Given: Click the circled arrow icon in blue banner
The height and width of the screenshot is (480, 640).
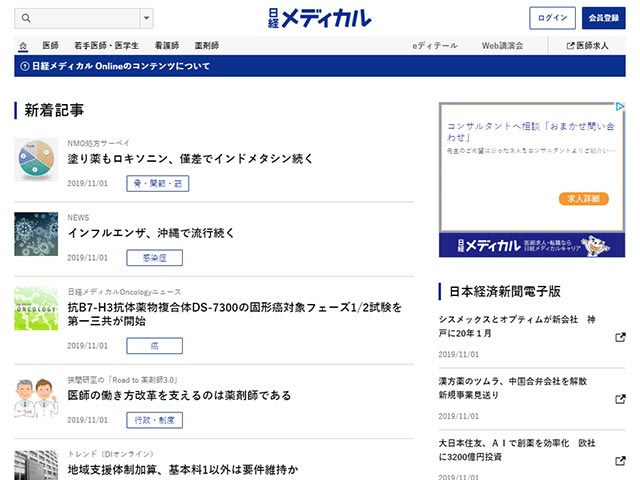Looking at the screenshot, I should pyautogui.click(x=24, y=66).
